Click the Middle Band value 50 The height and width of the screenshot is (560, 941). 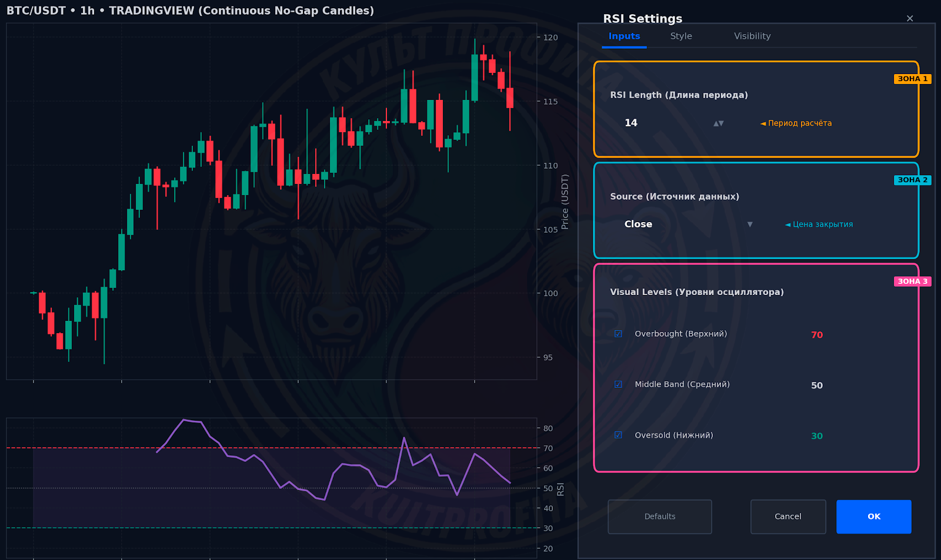coord(817,385)
